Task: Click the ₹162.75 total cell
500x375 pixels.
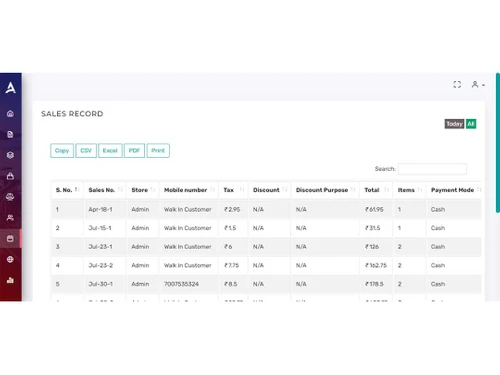Action: [376, 265]
